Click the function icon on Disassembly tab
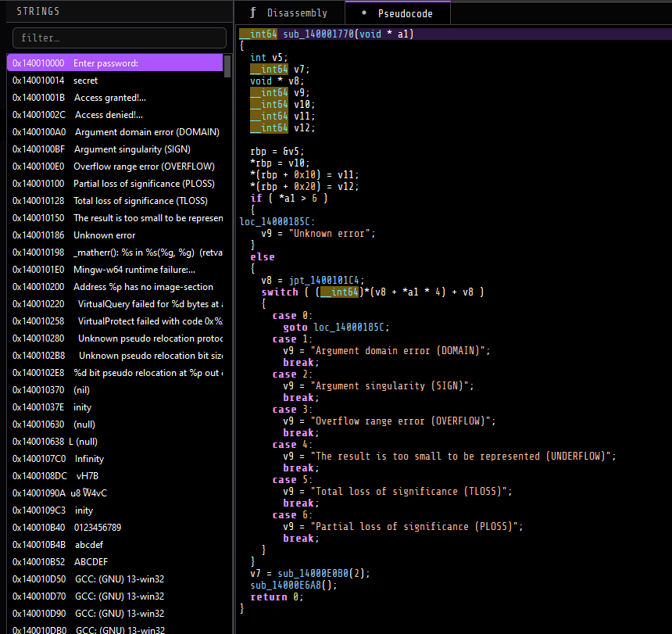The width and height of the screenshot is (672, 634). tap(253, 13)
